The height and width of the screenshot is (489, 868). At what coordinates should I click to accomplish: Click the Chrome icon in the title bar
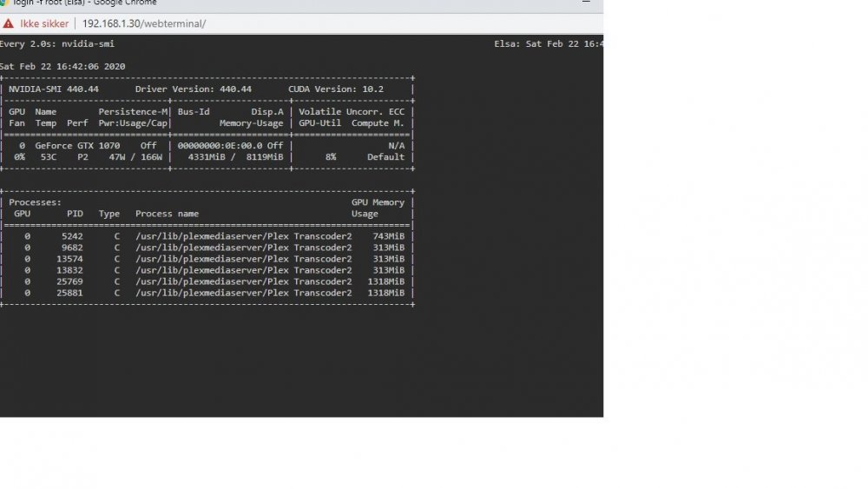pyautogui.click(x=3, y=3)
